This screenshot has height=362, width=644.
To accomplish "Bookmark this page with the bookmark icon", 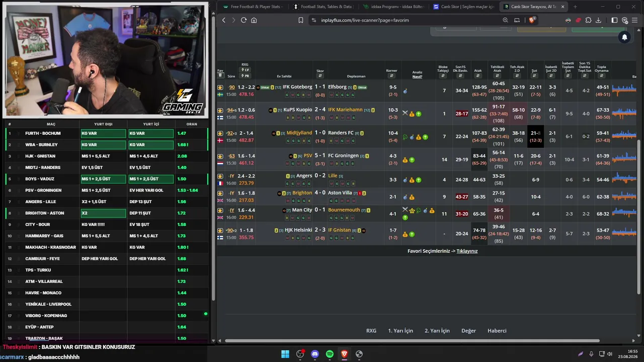I will click(x=301, y=20).
